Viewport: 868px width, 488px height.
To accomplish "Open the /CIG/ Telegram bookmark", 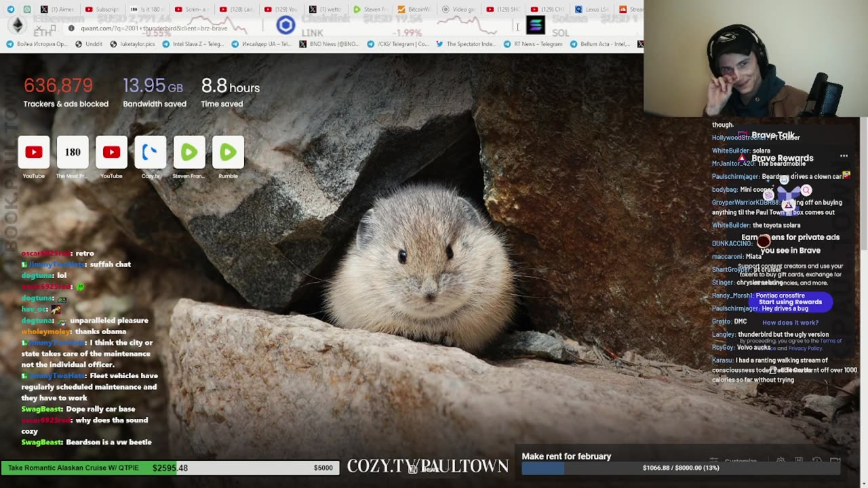I will (x=397, y=44).
